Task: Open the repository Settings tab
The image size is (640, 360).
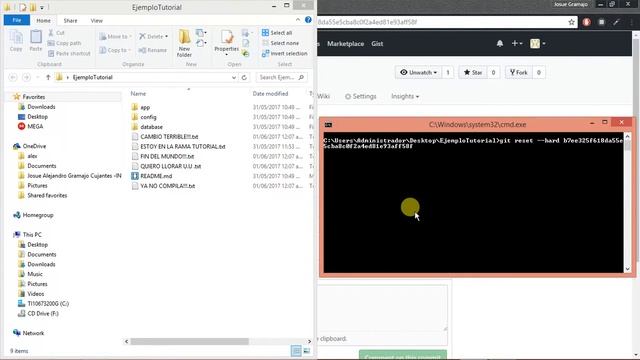Action: [x=360, y=96]
